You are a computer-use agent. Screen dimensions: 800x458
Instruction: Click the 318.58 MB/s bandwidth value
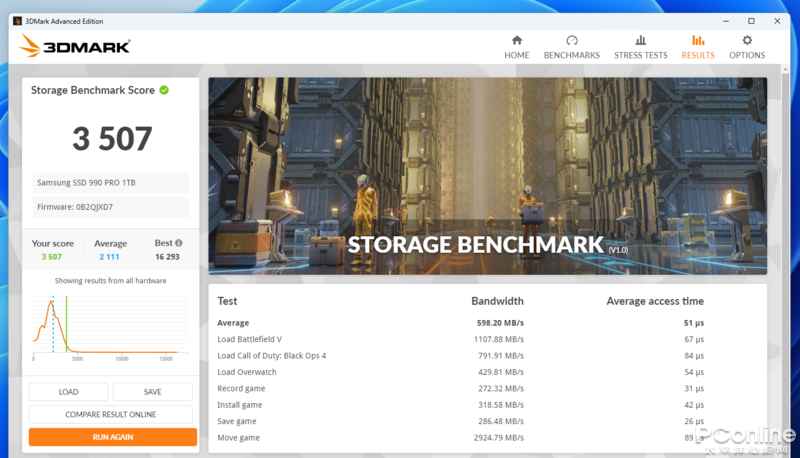pyautogui.click(x=501, y=404)
